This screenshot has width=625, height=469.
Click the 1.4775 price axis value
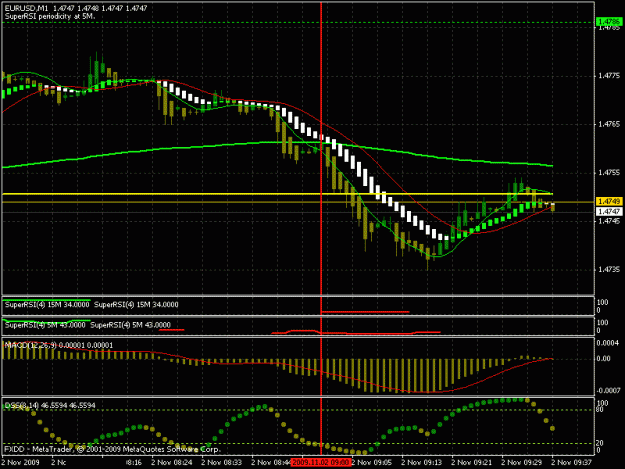609,76
